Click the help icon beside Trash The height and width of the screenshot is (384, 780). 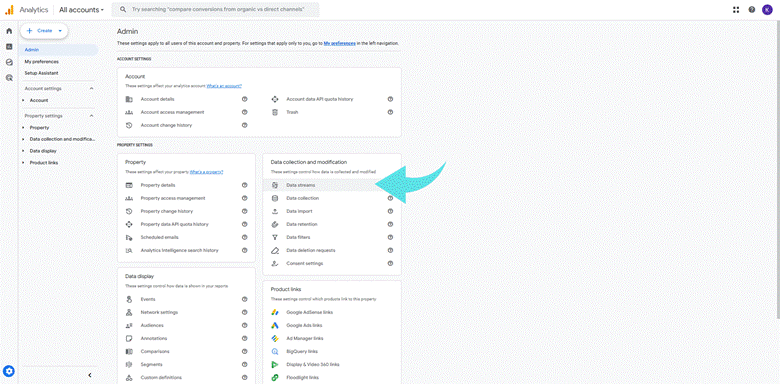(x=390, y=112)
